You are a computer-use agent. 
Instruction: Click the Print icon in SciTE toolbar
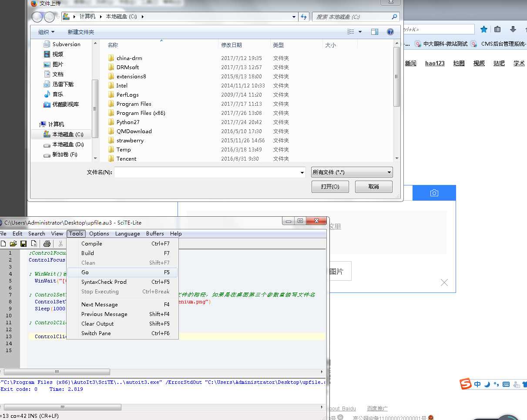point(47,244)
